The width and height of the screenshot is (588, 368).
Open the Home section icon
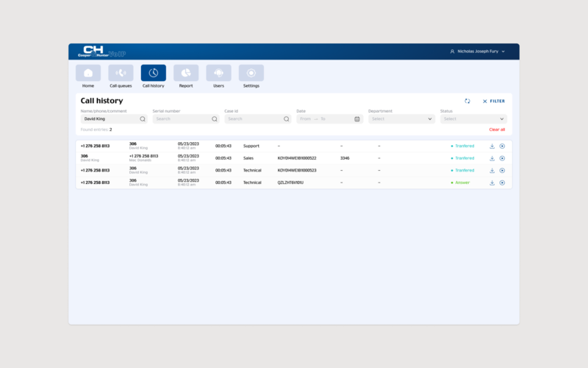point(88,73)
